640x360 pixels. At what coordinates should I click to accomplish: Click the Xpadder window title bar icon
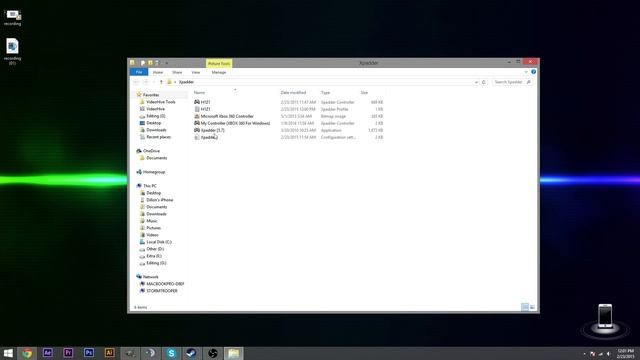click(132, 62)
